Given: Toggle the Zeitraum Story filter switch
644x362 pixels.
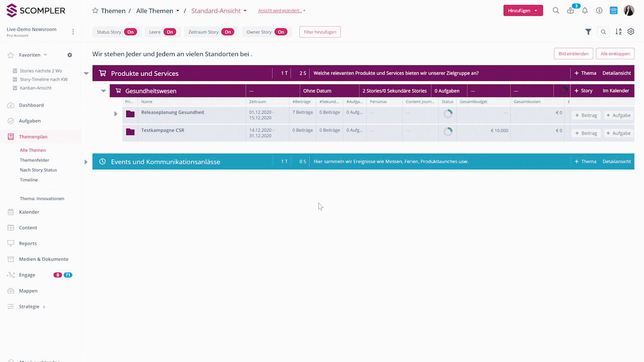Looking at the screenshot, I should pos(228,32).
